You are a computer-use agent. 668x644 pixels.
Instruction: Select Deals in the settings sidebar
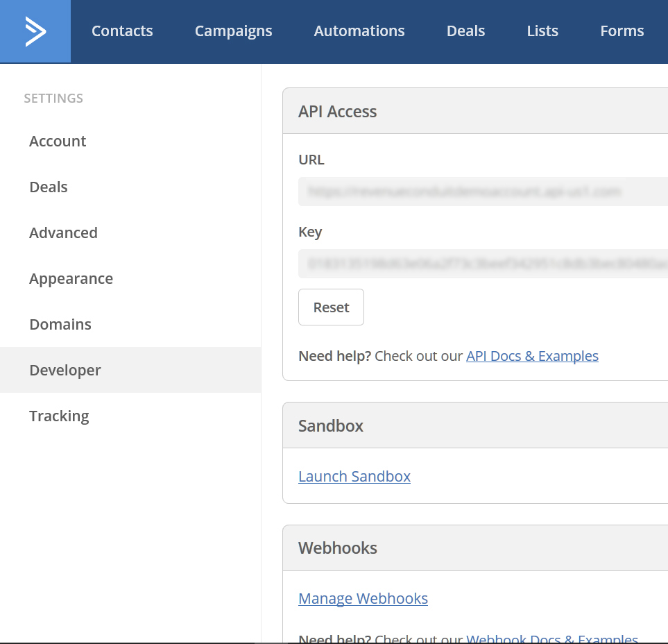(x=130, y=187)
